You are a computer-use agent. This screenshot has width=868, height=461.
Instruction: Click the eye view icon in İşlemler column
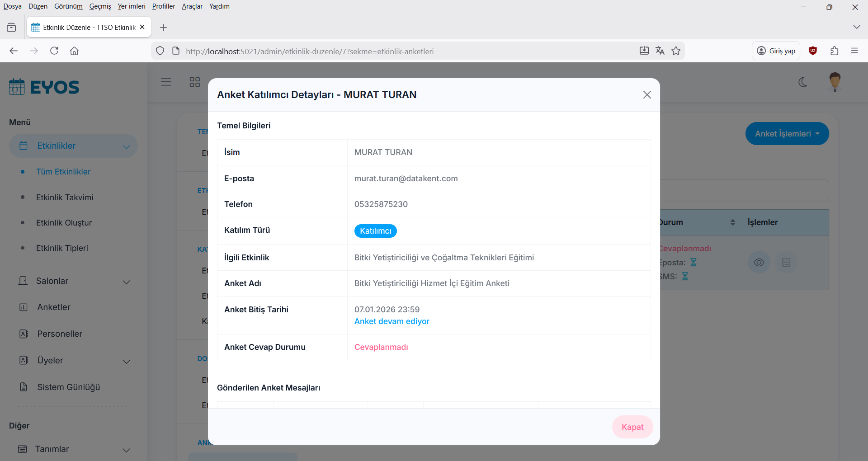759,263
